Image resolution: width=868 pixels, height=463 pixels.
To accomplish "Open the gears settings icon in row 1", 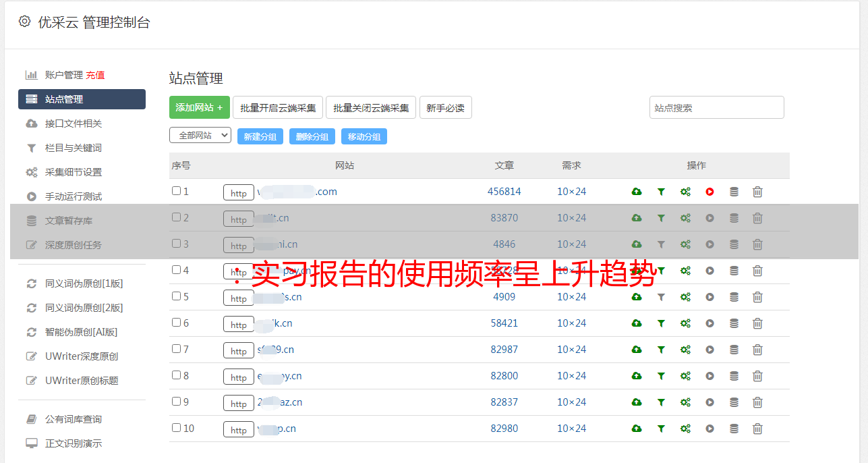I will [x=685, y=192].
